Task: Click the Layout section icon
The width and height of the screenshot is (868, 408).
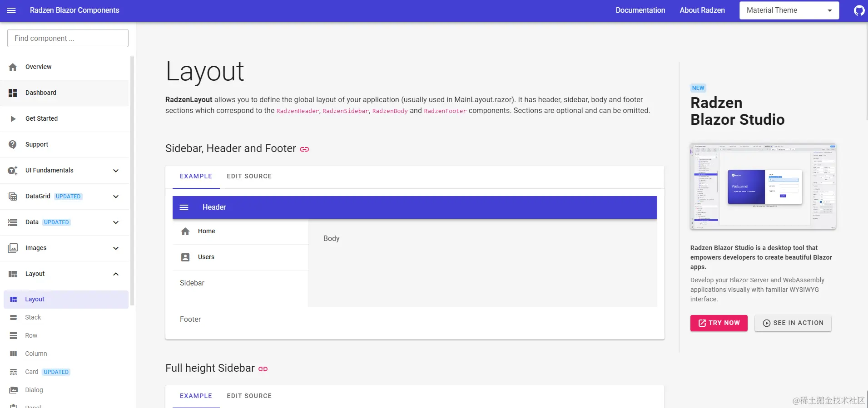Action: click(13, 274)
